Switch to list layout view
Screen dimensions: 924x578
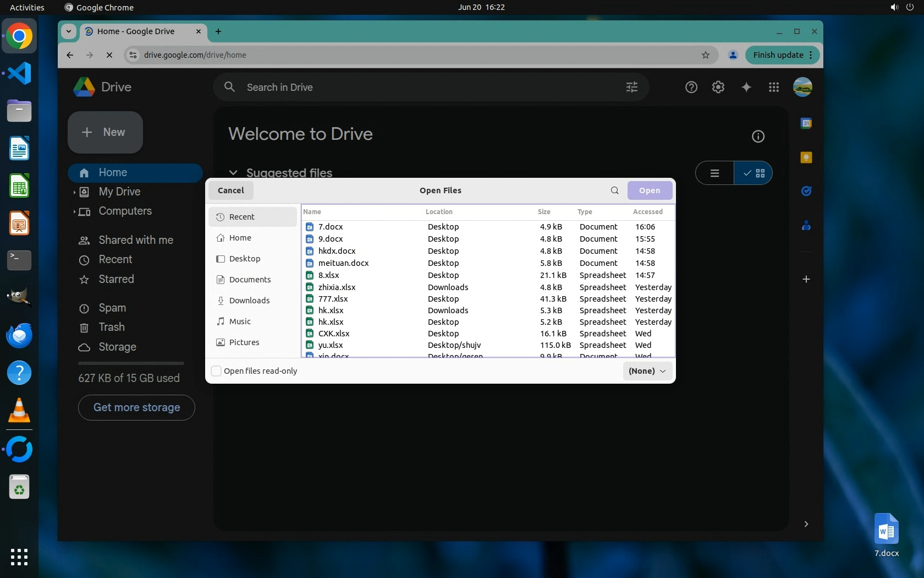(x=714, y=173)
